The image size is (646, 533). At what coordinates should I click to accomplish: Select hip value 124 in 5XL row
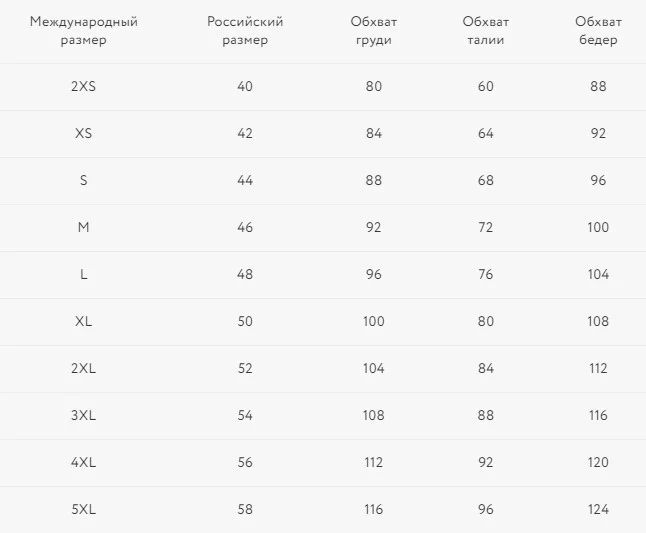tap(598, 510)
